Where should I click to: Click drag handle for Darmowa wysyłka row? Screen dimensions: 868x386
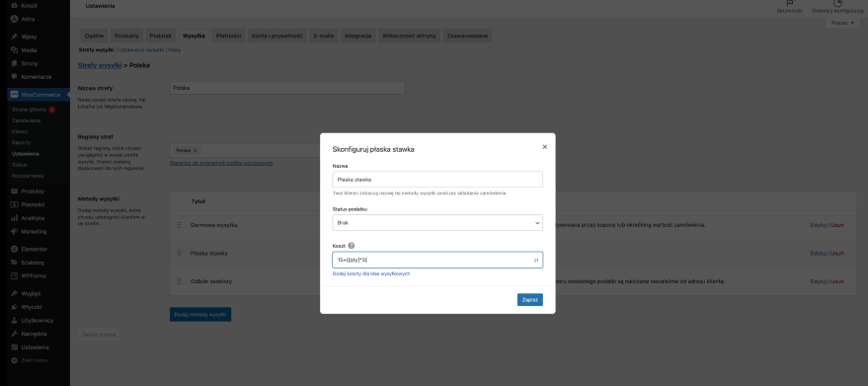[x=179, y=225]
